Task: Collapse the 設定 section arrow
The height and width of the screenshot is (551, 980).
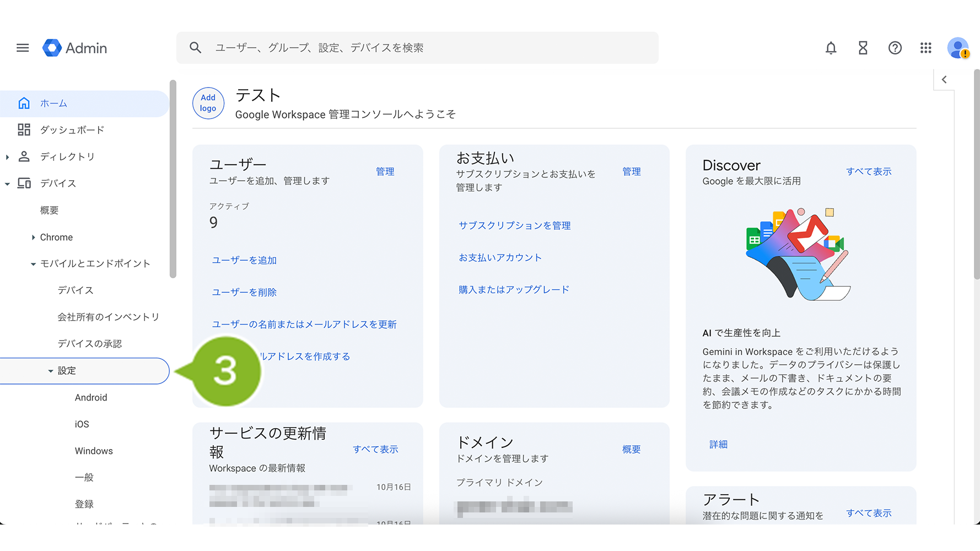Action: 51,371
